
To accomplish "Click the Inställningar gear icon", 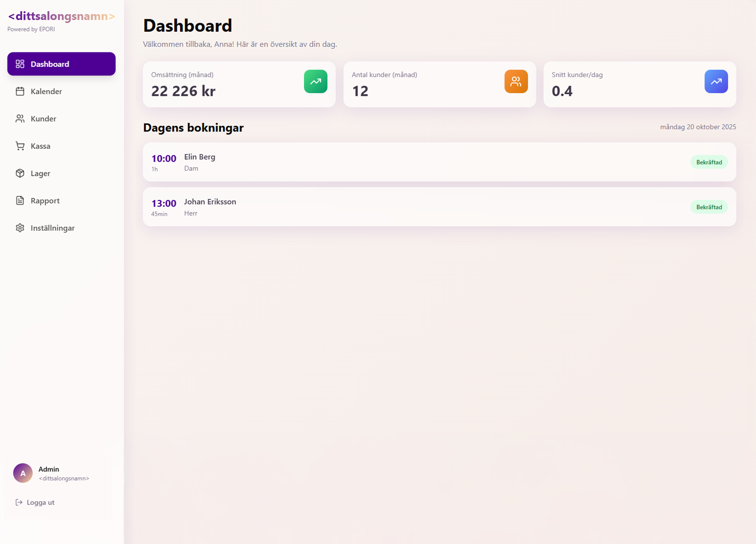I will pos(20,228).
